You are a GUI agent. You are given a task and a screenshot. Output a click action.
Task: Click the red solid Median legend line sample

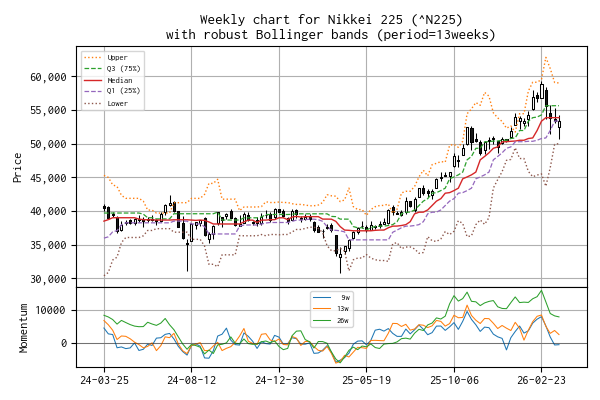pos(93,80)
